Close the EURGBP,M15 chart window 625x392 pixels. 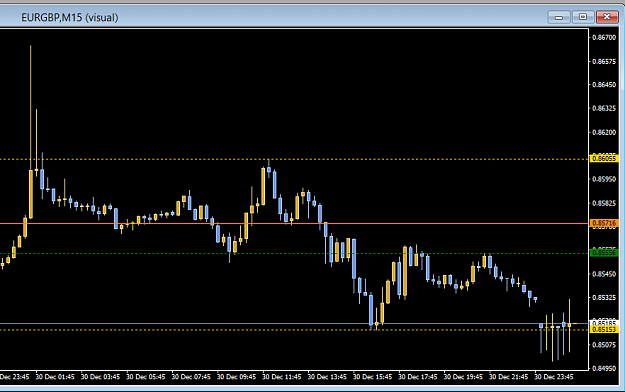point(607,17)
